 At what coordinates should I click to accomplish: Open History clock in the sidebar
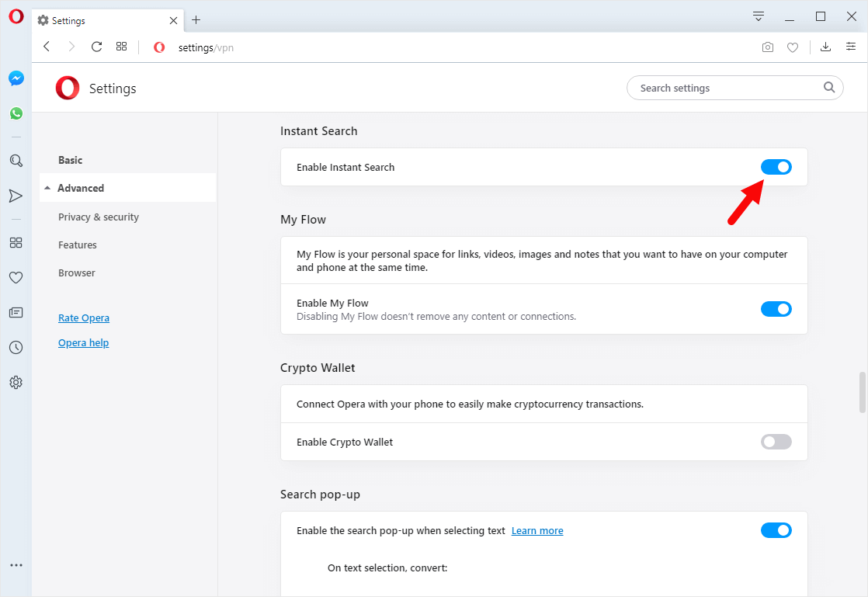(x=16, y=348)
